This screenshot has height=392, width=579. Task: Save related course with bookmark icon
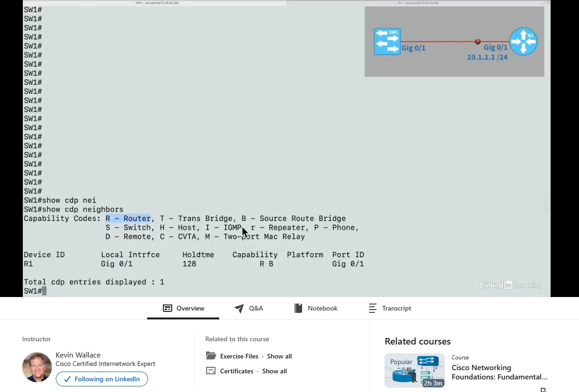[x=543, y=390]
